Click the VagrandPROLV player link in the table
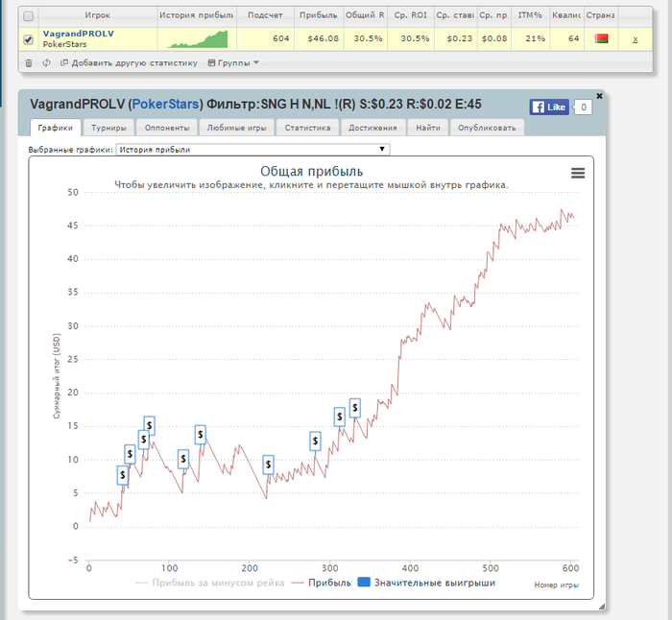Viewport: 672px width, 620px height. click(78, 34)
